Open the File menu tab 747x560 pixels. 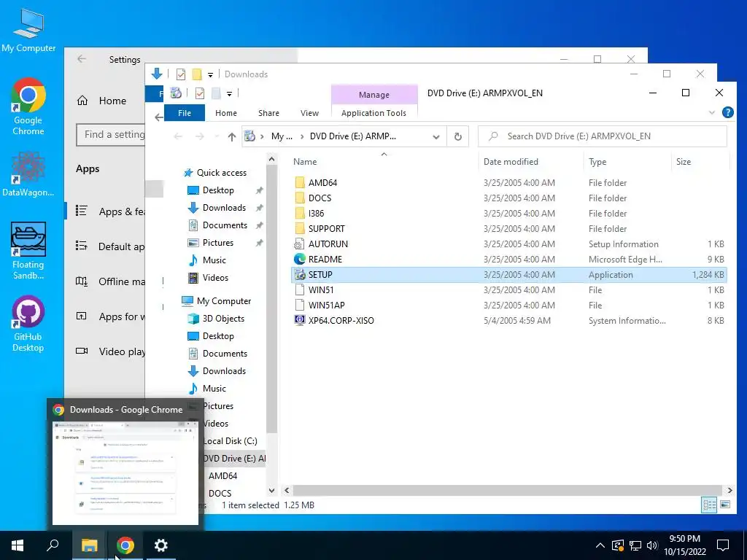185,113
